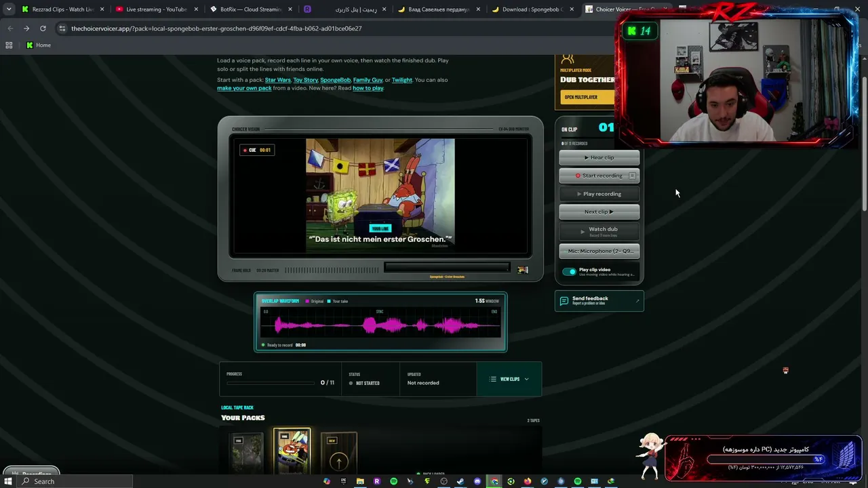
Task: Open Discord from the taskbar
Action: [x=477, y=481]
